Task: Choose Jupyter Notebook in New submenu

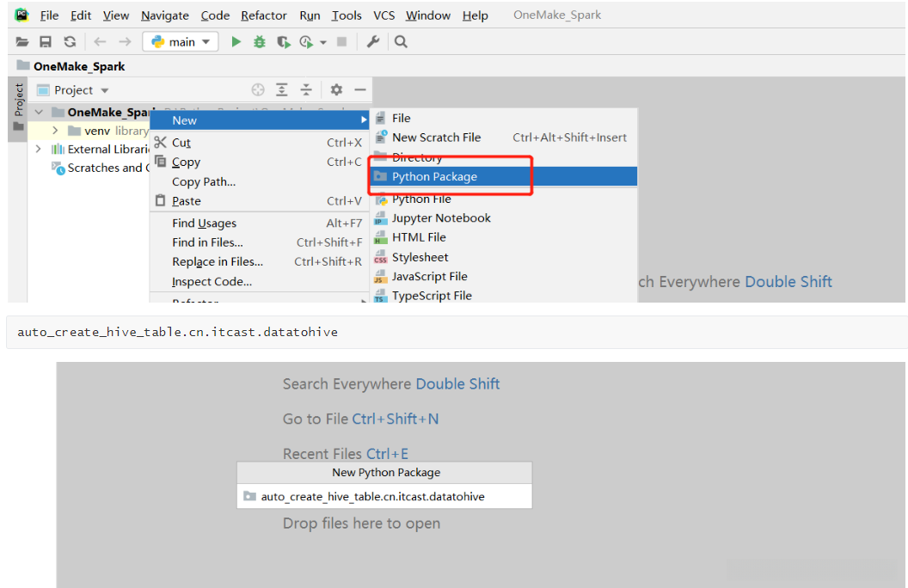Action: [x=503, y=218]
